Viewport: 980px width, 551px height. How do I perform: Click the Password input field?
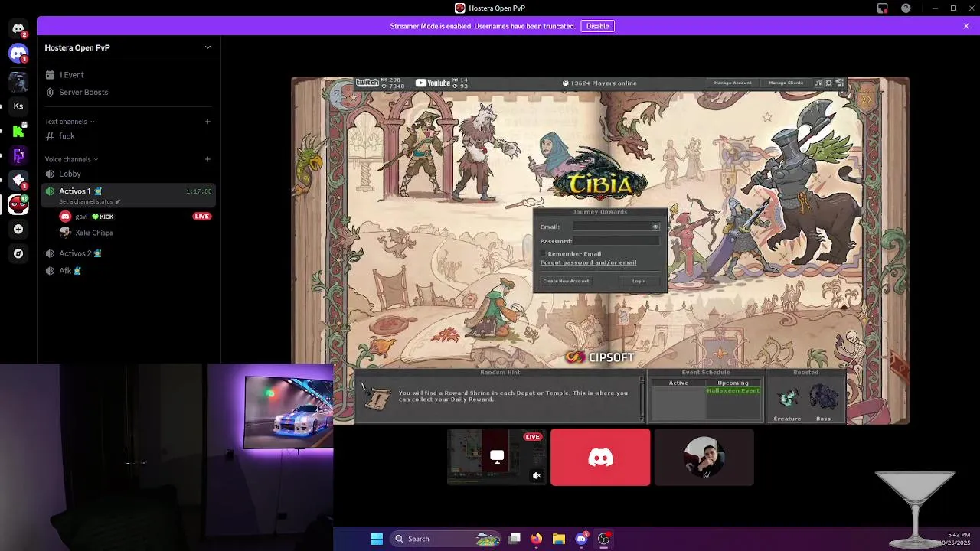pyautogui.click(x=616, y=241)
